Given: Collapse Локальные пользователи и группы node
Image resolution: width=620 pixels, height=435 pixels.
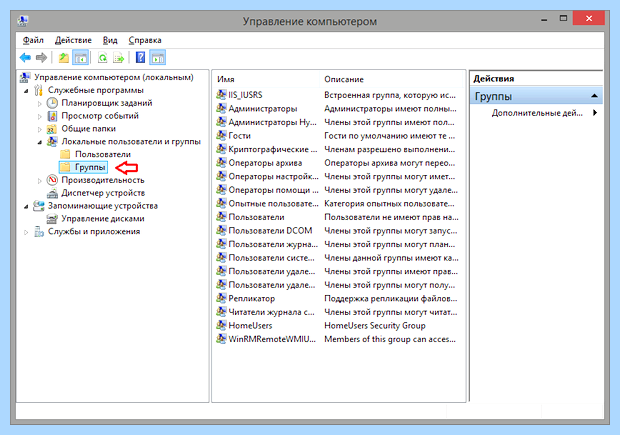Looking at the screenshot, I should point(40,142).
